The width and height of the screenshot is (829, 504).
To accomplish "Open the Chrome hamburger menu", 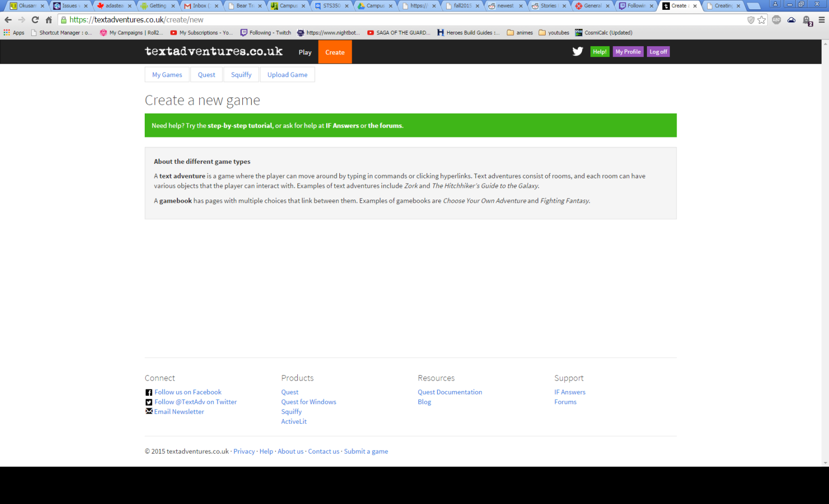I will click(x=822, y=20).
